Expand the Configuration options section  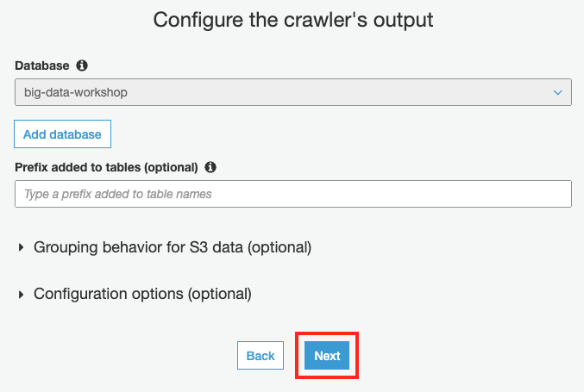point(142,294)
